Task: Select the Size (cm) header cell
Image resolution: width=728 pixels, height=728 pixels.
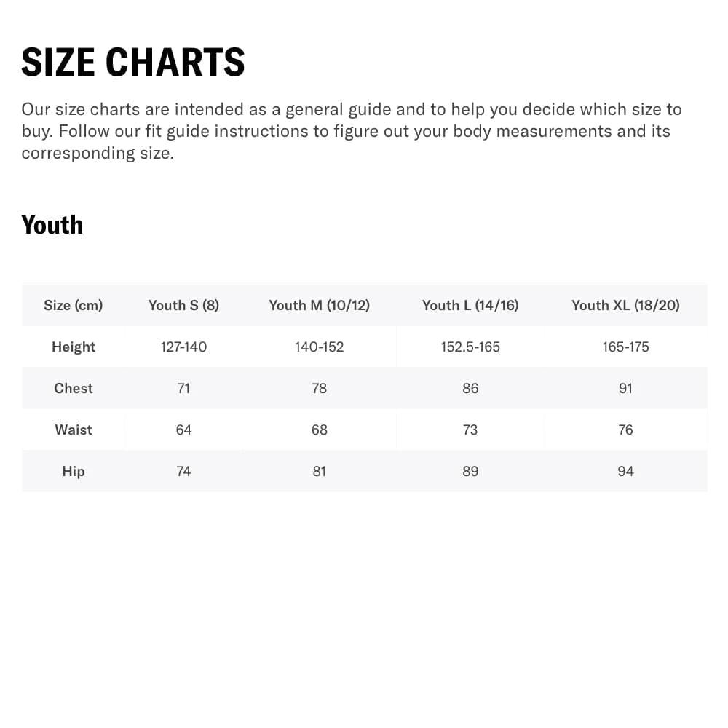Action: (x=74, y=305)
